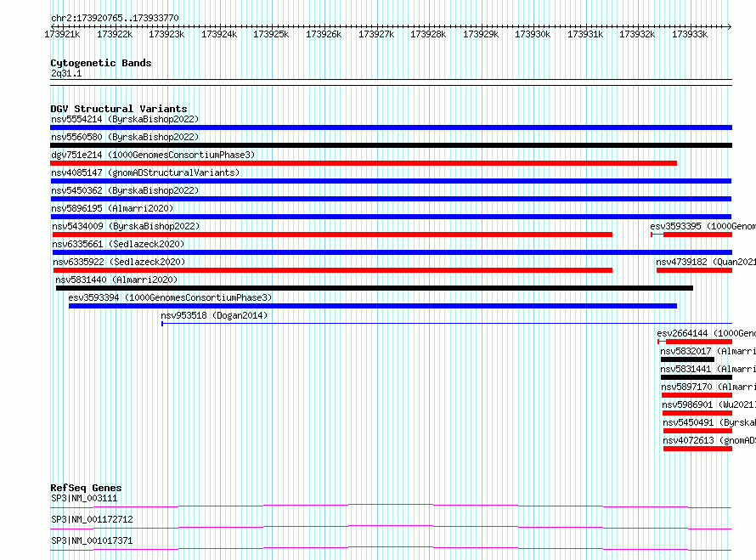This screenshot has width=756, height=560.
Task: Click the 173929k ruler tick label
Action: coord(481,34)
